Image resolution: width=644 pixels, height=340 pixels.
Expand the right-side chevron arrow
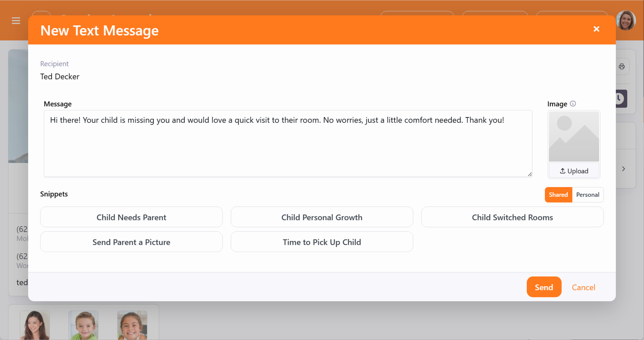tap(623, 169)
